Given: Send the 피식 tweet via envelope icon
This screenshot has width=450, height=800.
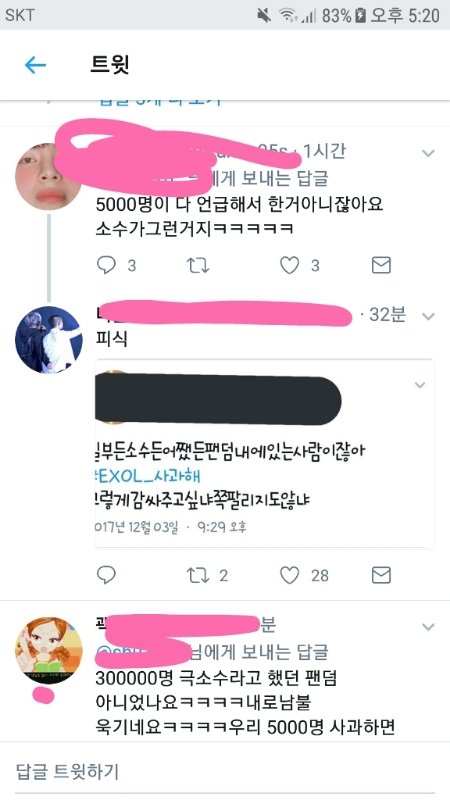Looking at the screenshot, I should coord(381,575).
